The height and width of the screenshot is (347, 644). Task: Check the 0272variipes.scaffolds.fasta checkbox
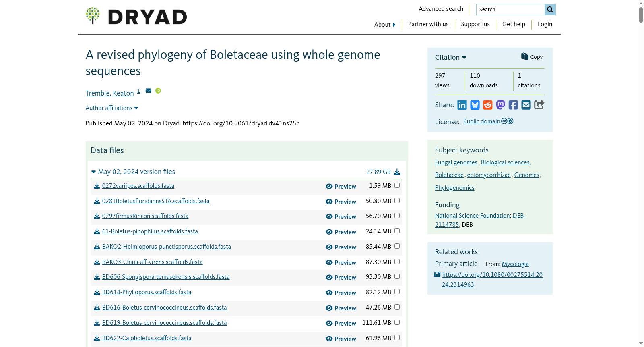pyautogui.click(x=397, y=185)
